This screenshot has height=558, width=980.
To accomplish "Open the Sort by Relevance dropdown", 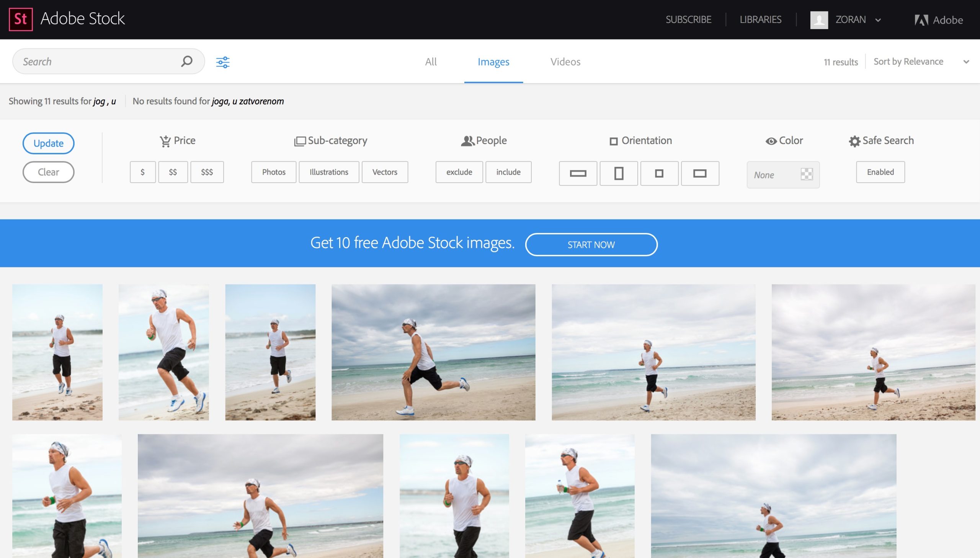I will click(x=921, y=62).
